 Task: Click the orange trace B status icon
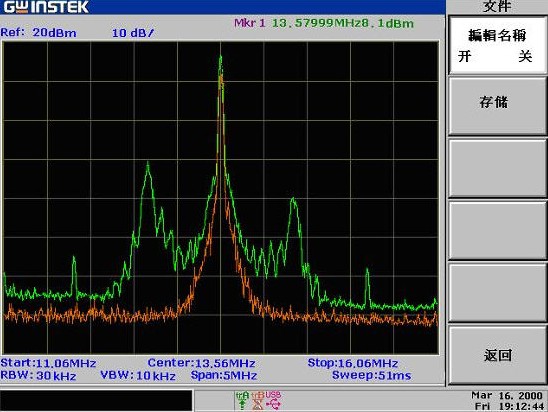click(258, 400)
